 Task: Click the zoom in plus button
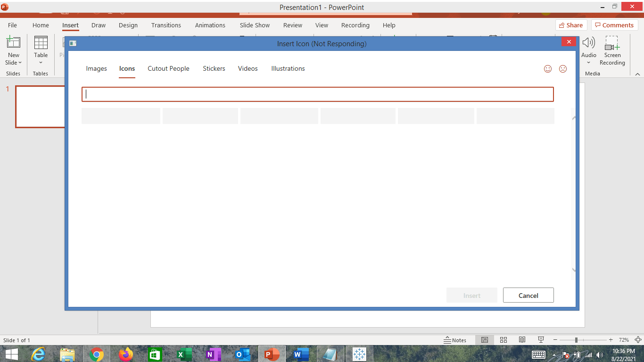(611, 340)
